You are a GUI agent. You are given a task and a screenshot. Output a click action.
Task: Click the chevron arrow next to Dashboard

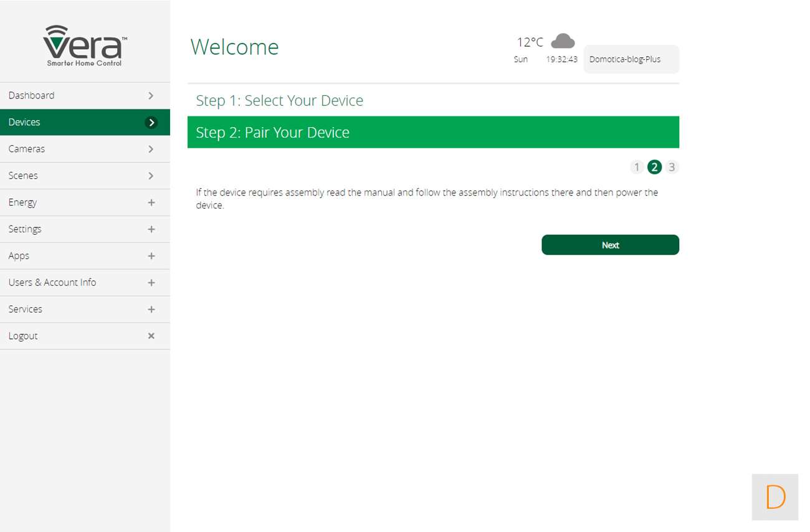click(151, 95)
